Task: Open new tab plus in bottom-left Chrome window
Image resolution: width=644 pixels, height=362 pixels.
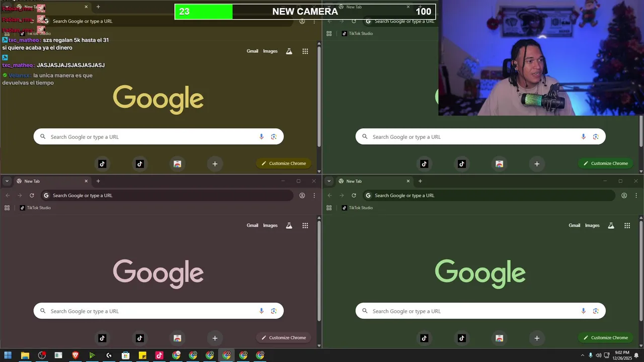Action: click(x=98, y=181)
